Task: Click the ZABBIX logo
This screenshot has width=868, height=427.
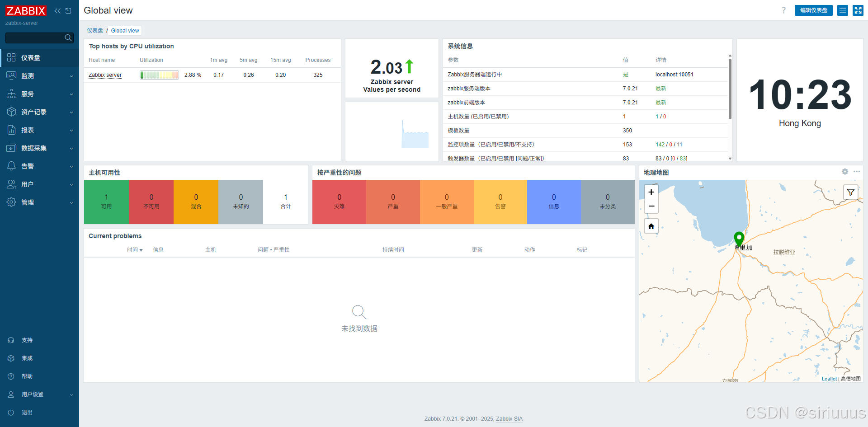Action: 26,10
